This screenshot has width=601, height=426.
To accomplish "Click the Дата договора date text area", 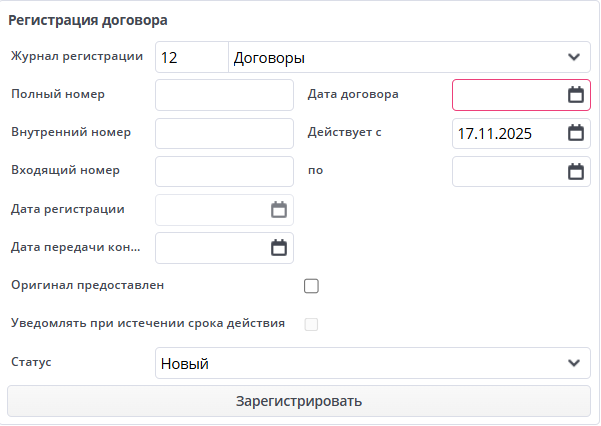I will [507, 95].
